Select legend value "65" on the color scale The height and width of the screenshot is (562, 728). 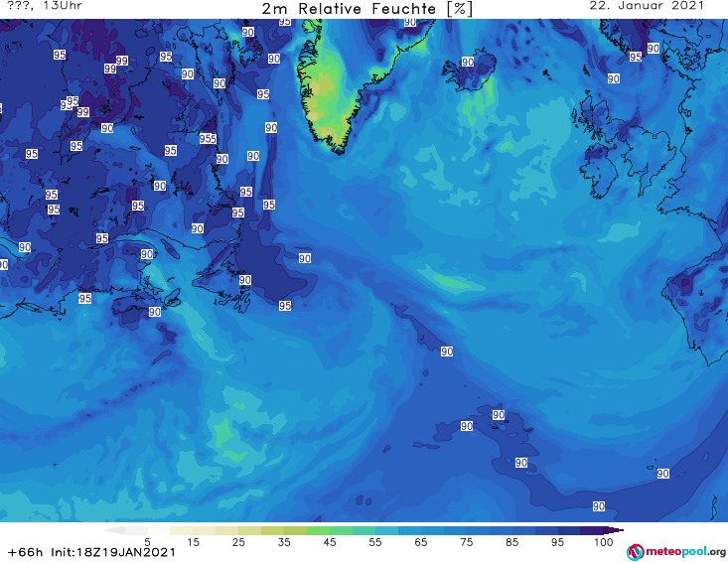[x=421, y=542]
